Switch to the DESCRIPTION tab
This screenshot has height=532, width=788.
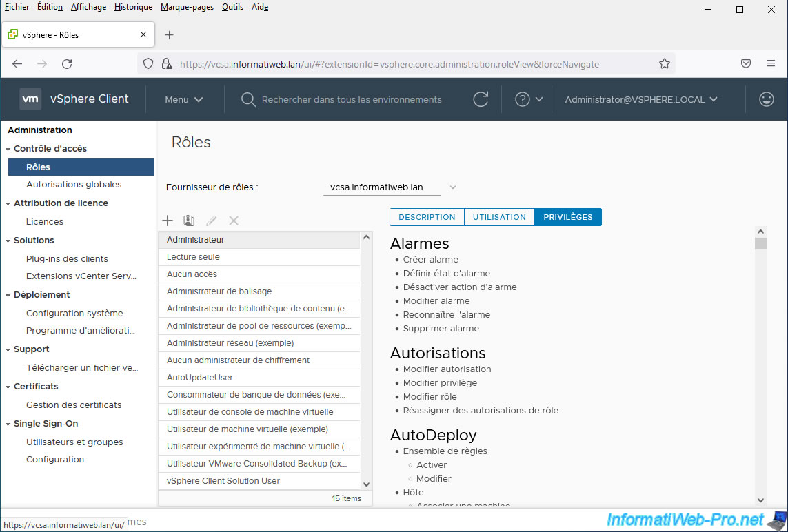coord(427,217)
